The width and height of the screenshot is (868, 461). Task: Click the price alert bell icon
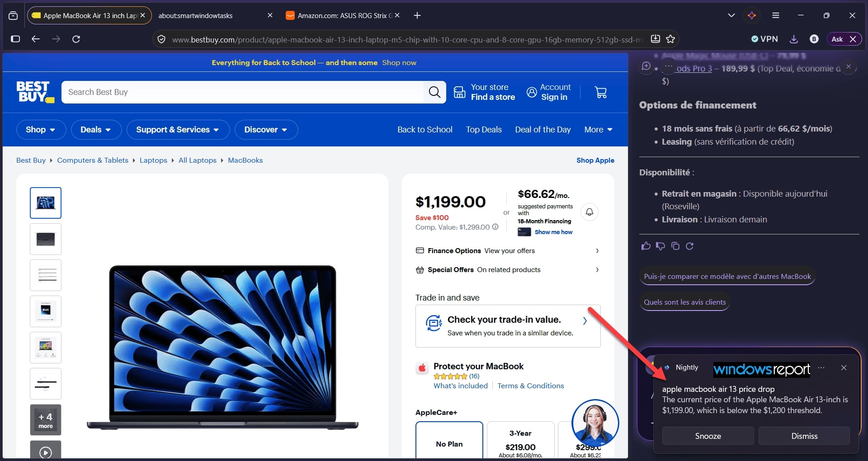(x=590, y=212)
